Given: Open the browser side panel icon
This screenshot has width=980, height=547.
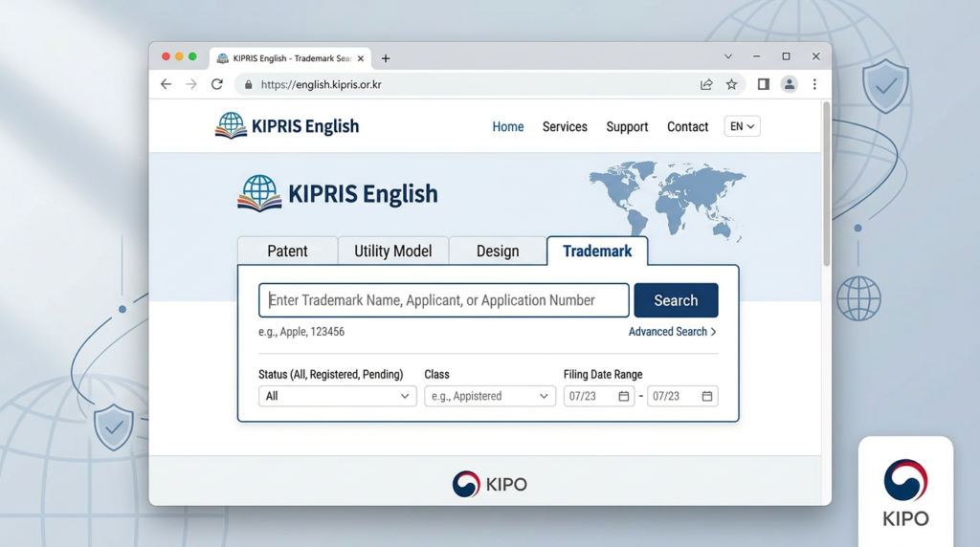Looking at the screenshot, I should (763, 84).
